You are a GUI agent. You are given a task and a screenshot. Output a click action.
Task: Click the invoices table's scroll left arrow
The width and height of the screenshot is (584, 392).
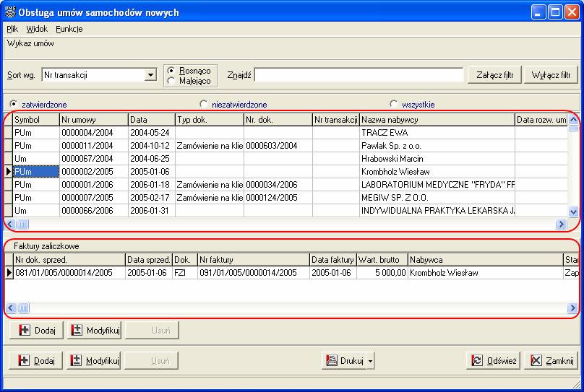(10, 308)
